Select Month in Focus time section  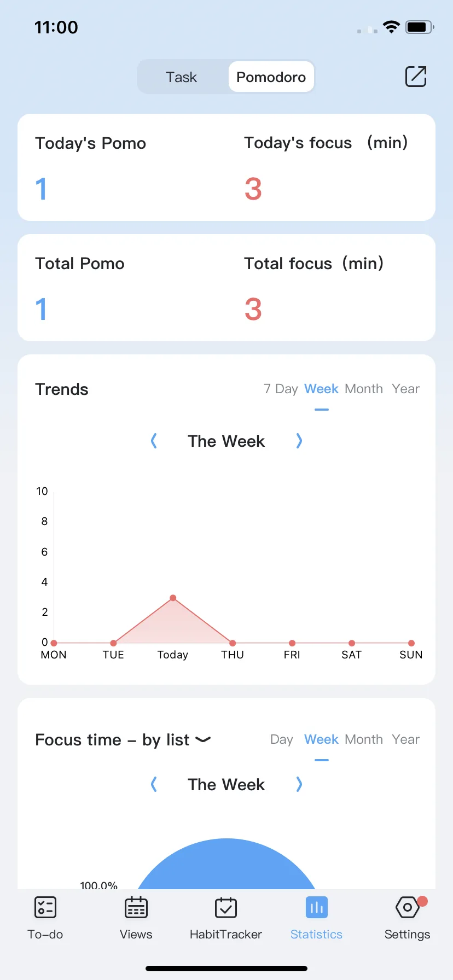pos(364,739)
